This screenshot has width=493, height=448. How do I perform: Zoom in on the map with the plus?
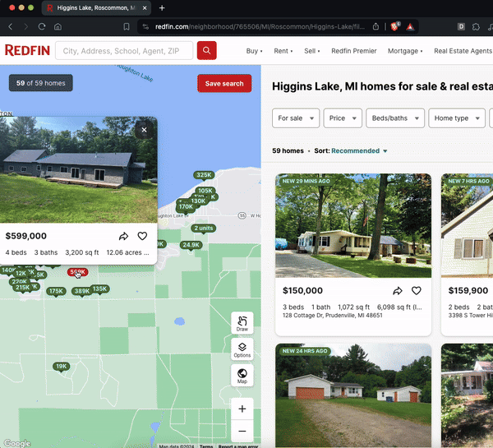[242, 409]
